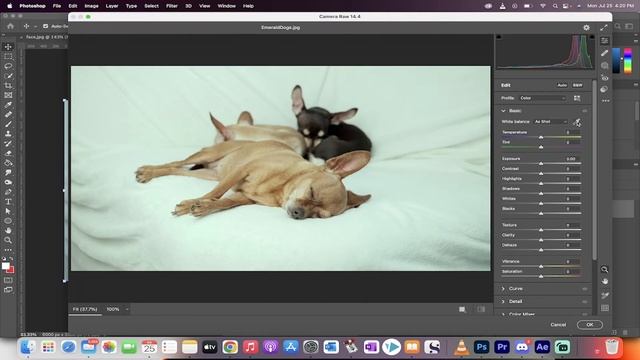This screenshot has height=360, width=640.
Task: Open the Filter menu
Action: point(172,6)
